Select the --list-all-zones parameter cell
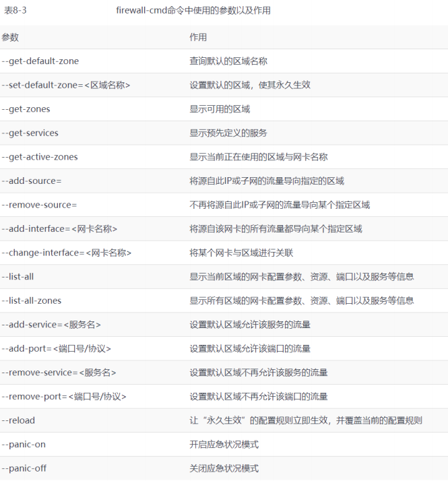The width and height of the screenshot is (448, 481). point(31,300)
